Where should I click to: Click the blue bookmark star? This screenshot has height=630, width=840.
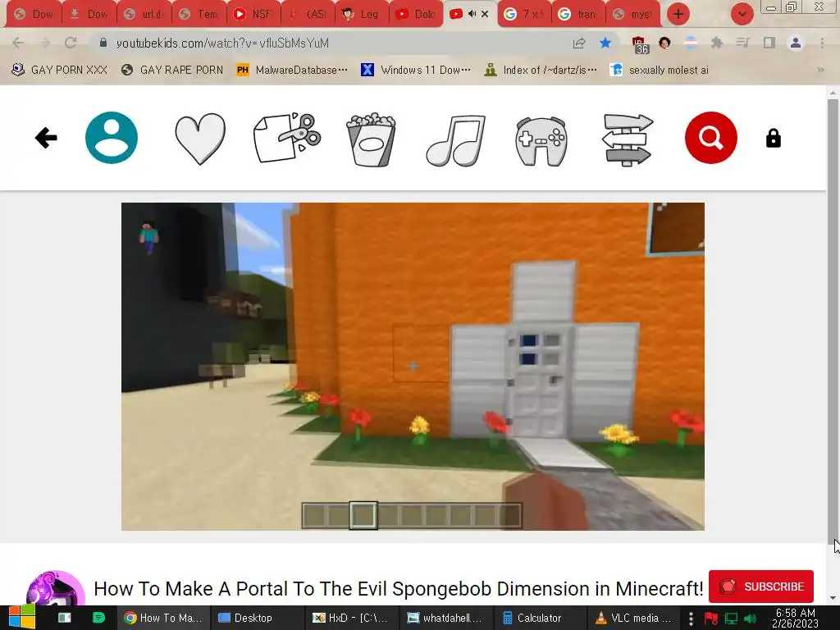(x=605, y=43)
